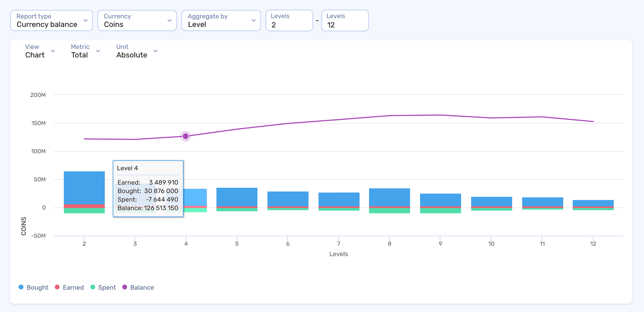644x312 pixels.
Task: Click the maximum Levels input showing 12
Action: [345, 21]
